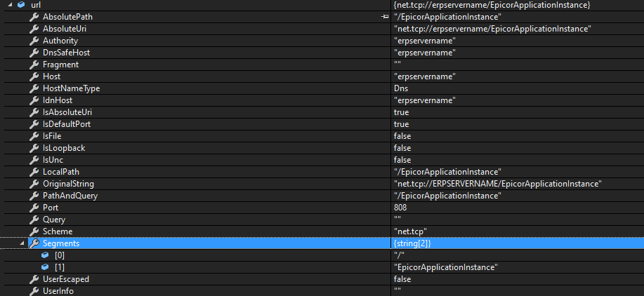Click the Segments value {string[2]}

point(412,243)
